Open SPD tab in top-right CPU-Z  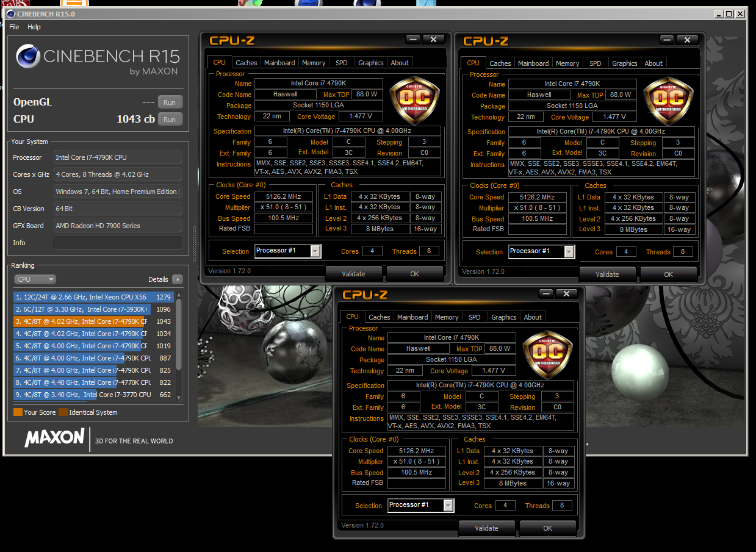click(x=596, y=63)
